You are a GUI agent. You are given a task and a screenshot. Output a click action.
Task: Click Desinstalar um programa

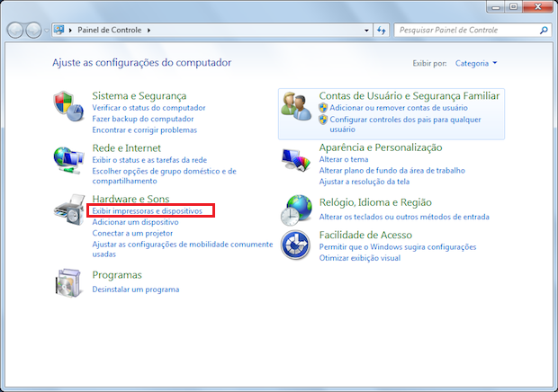coord(136,290)
